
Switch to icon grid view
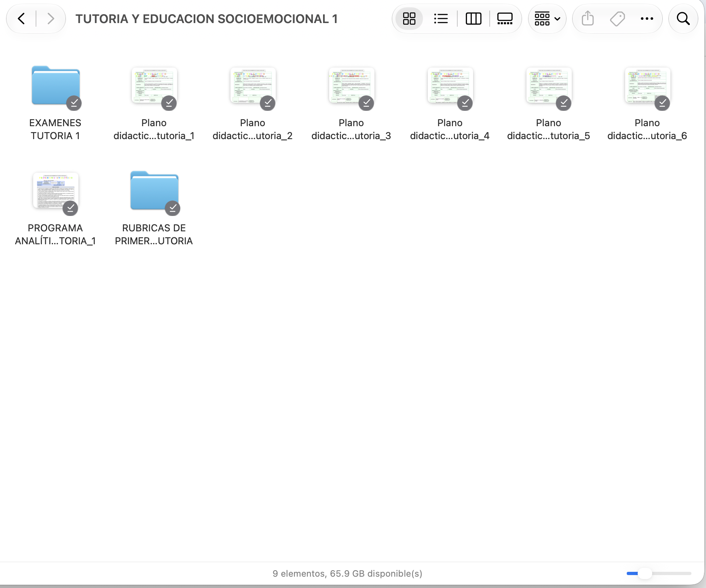[409, 19]
